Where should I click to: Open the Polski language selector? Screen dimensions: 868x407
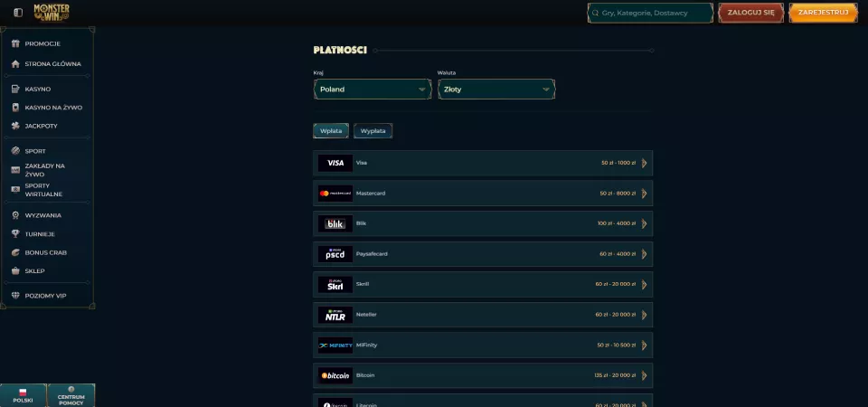23,395
